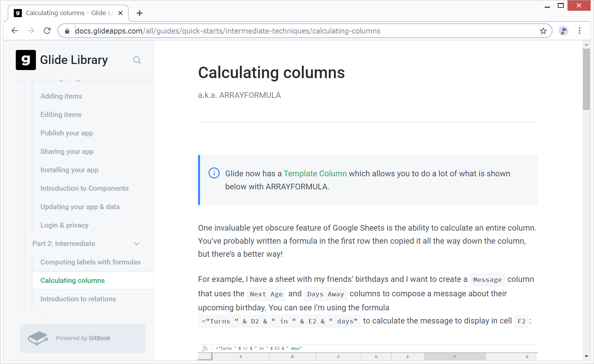This screenshot has width=594, height=364.
Task: Open the browser profile avatar
Action: pos(563,31)
